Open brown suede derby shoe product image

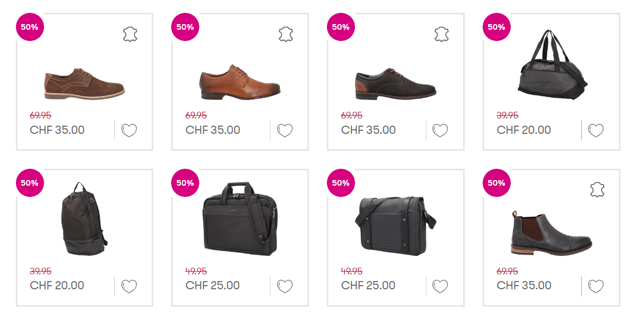(x=84, y=84)
